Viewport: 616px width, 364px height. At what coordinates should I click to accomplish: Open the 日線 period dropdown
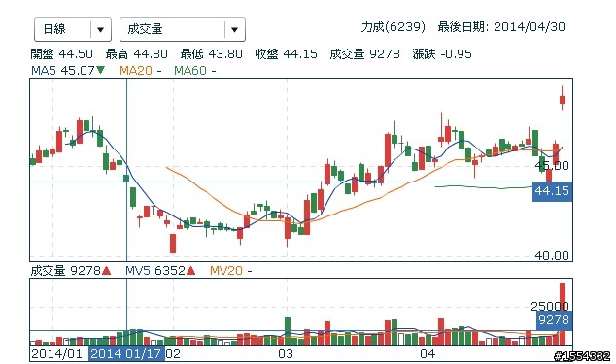(x=73, y=29)
